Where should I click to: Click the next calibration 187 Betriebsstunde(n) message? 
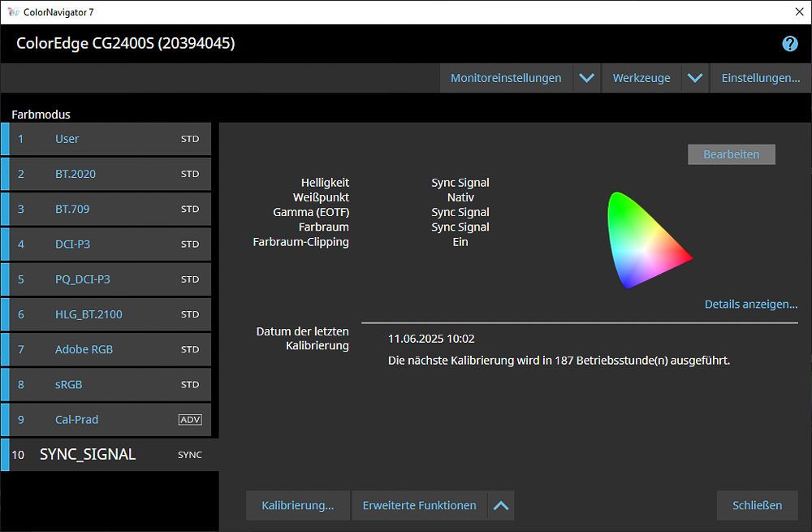coord(559,361)
